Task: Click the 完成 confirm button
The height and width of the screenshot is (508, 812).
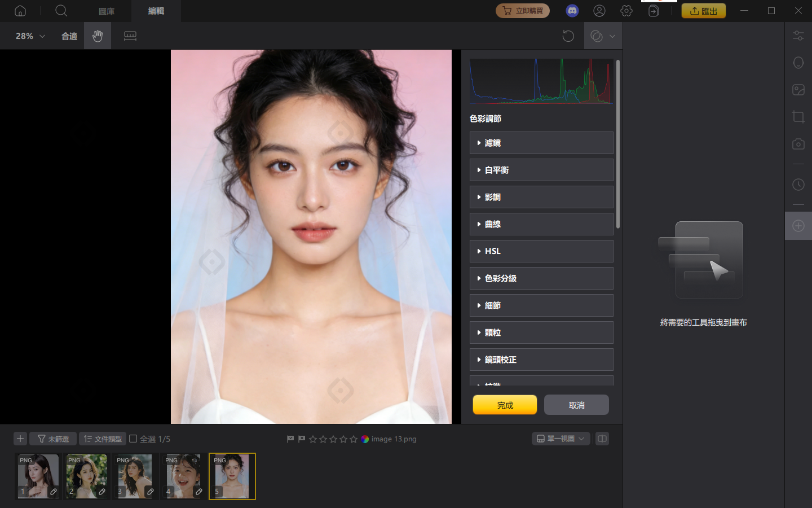Action: coord(505,405)
